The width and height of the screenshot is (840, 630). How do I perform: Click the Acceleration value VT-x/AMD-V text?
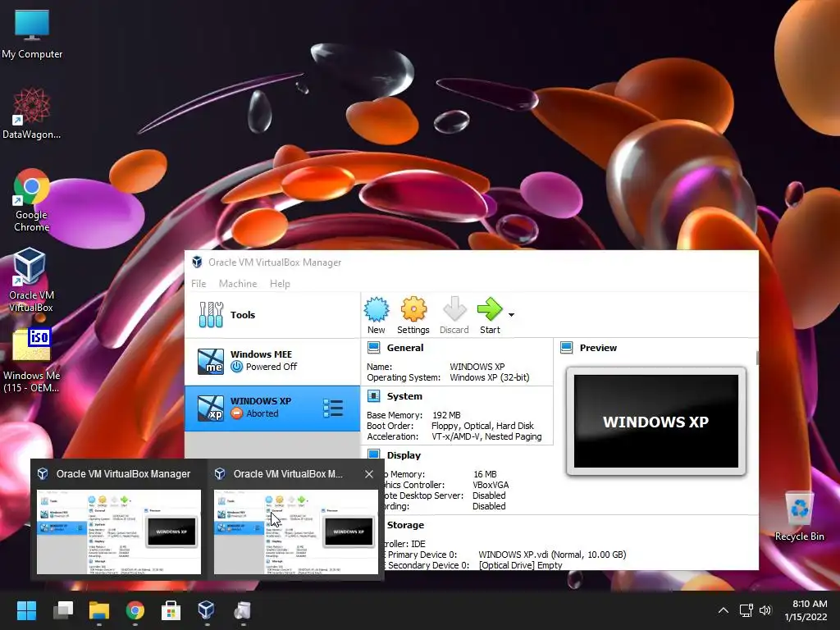[486, 436]
